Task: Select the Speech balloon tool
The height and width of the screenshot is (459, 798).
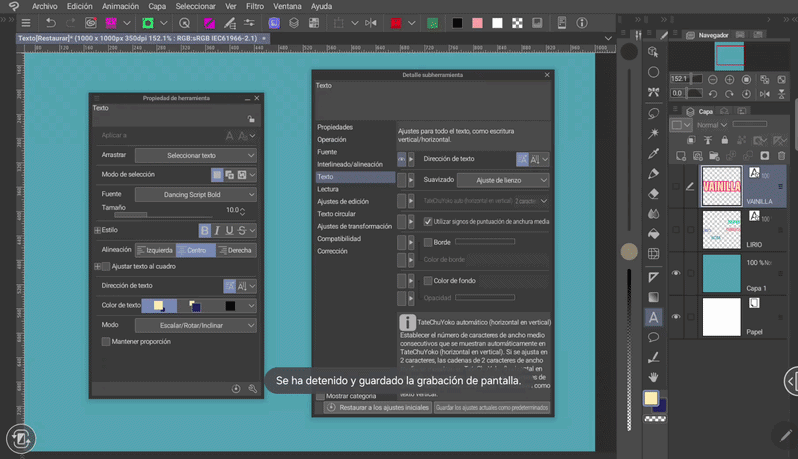Action: point(653,338)
